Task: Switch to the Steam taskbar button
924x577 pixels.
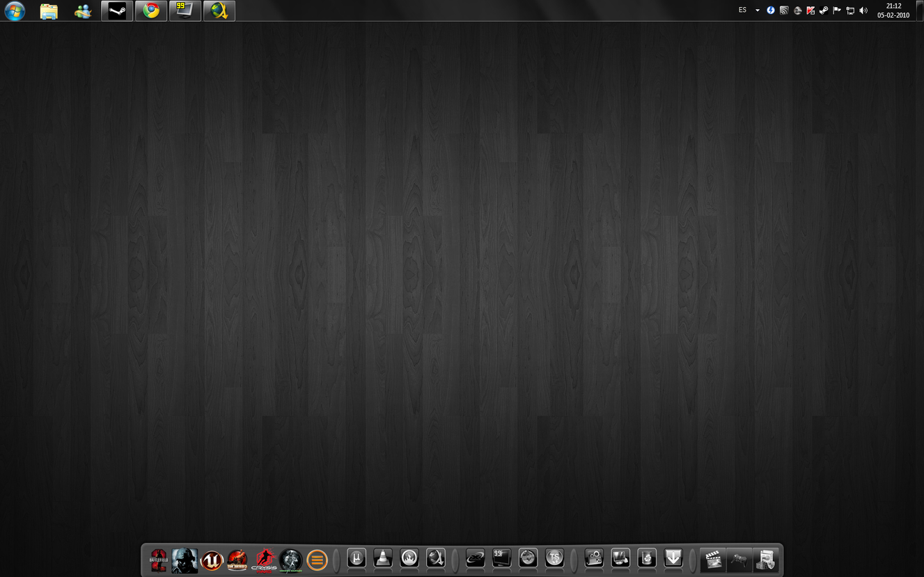Action: pyautogui.click(x=117, y=11)
